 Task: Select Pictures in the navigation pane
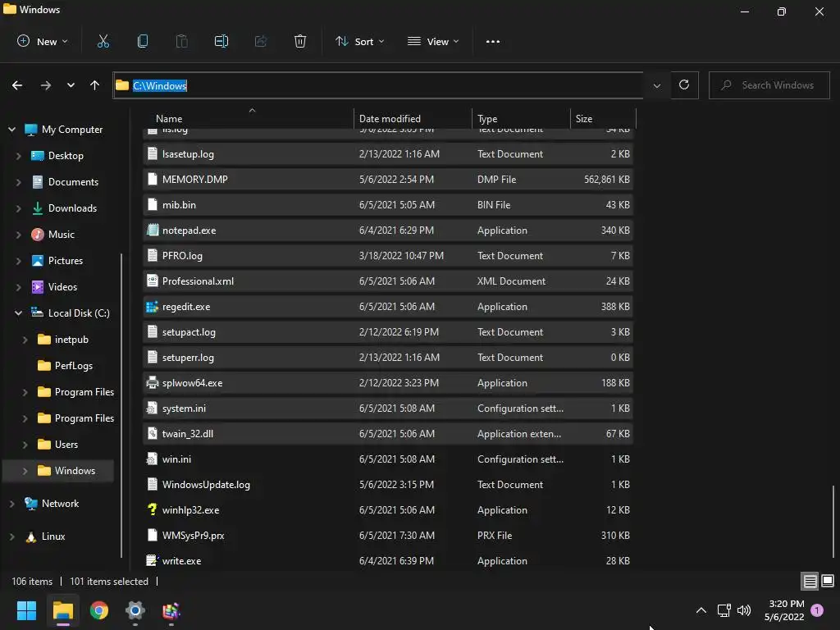(66, 260)
